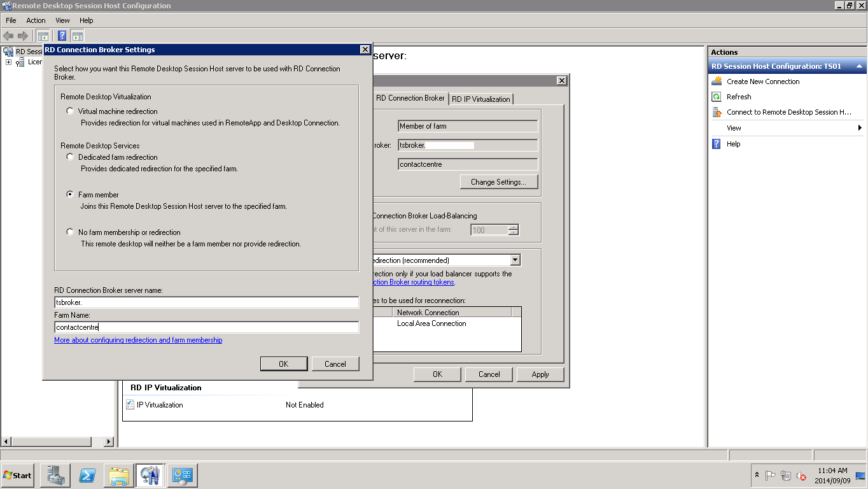Close the RD Connection Broker Settings dialog
Screen dimensions: 868x489
click(365, 50)
